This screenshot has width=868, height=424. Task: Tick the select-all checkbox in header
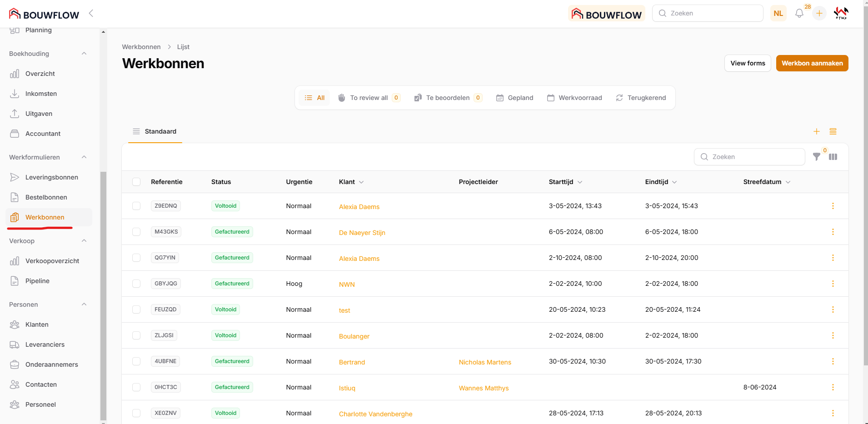pyautogui.click(x=136, y=182)
